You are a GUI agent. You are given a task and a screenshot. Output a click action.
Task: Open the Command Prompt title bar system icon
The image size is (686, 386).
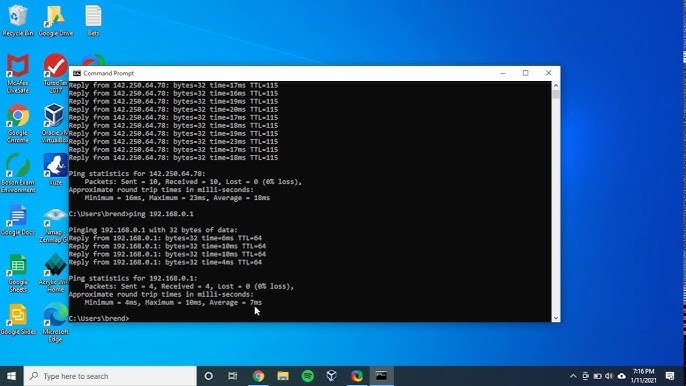pyautogui.click(x=77, y=73)
